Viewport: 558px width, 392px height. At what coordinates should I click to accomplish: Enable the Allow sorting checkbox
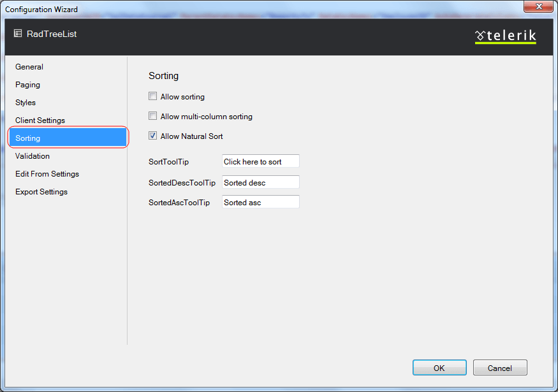pyautogui.click(x=152, y=96)
